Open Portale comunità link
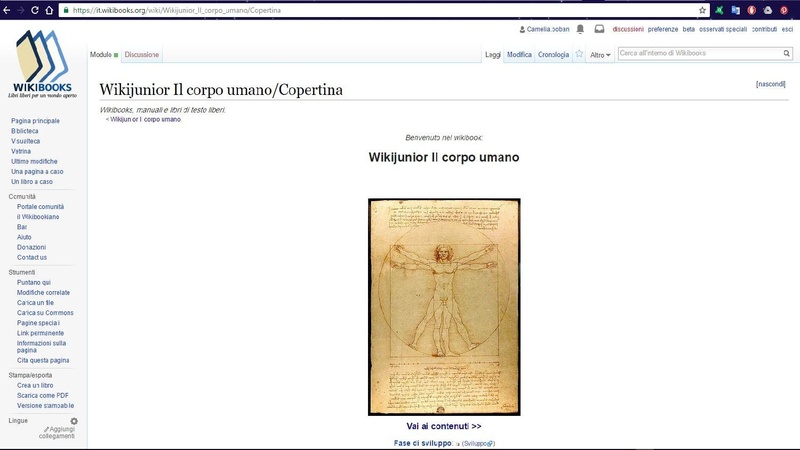This screenshot has height=450, width=800. [x=40, y=207]
